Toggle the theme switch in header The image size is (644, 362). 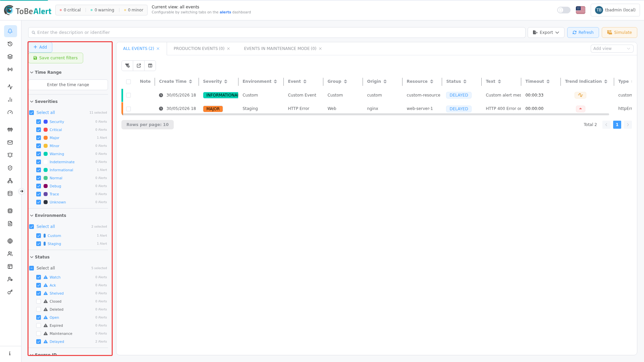pos(564,10)
